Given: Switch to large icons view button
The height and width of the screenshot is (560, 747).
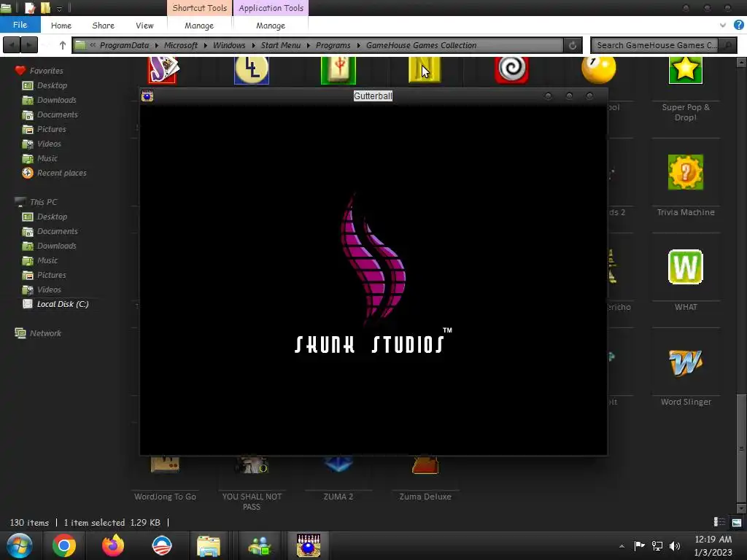Looking at the screenshot, I should [737, 522].
